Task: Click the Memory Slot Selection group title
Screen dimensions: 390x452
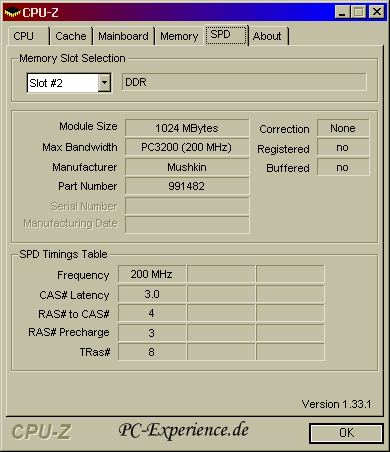Action: (x=72, y=58)
